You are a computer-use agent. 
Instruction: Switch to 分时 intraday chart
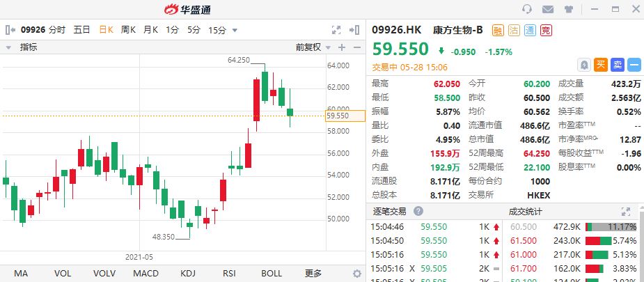point(56,29)
